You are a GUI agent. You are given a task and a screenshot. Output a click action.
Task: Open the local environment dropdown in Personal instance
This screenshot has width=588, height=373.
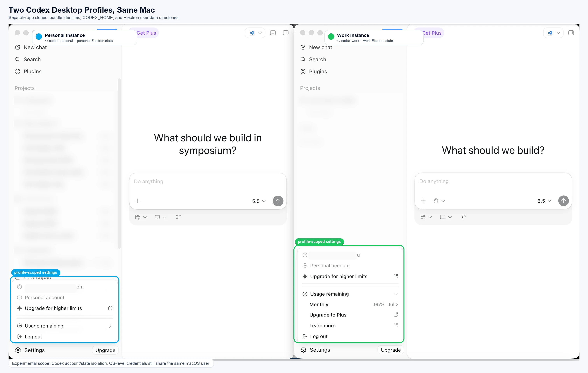pos(160,217)
